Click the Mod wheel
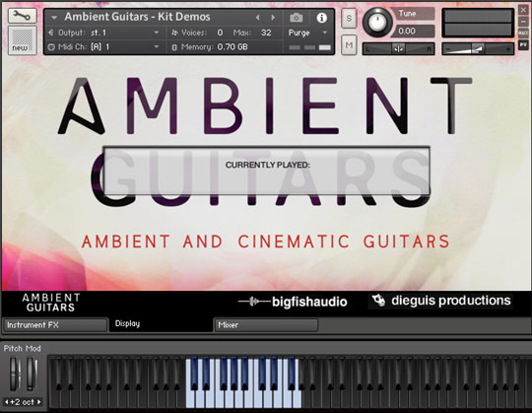The height and width of the screenshot is (413, 532). point(32,374)
